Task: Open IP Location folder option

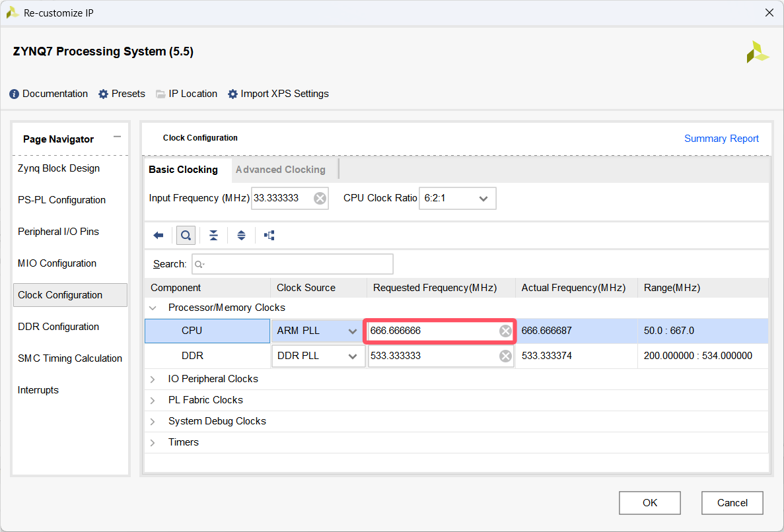Action: click(x=186, y=94)
